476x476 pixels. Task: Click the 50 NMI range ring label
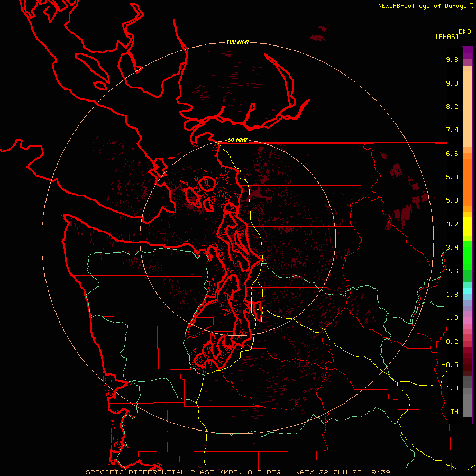coord(237,140)
